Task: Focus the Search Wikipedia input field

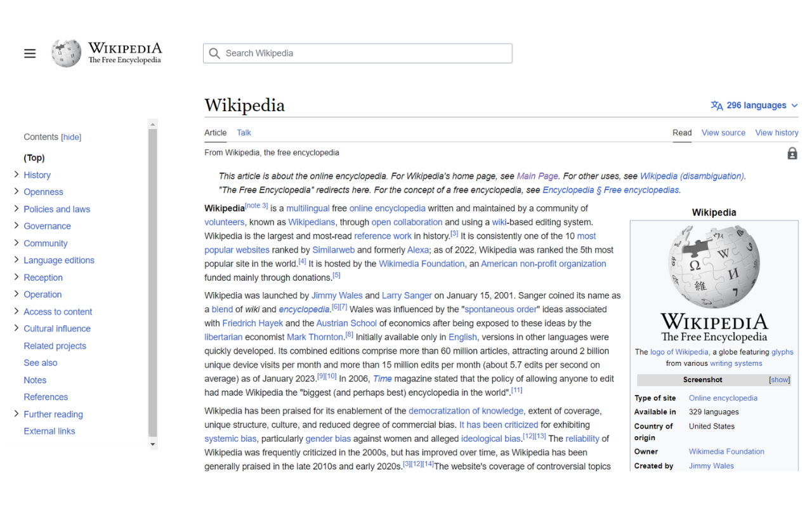Action: 358,53
